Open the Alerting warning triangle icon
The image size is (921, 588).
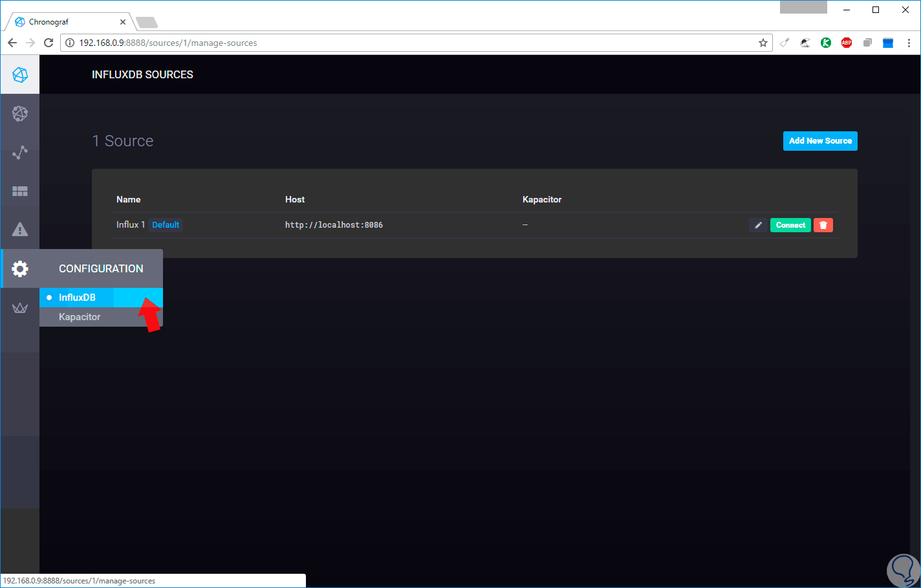tap(20, 230)
